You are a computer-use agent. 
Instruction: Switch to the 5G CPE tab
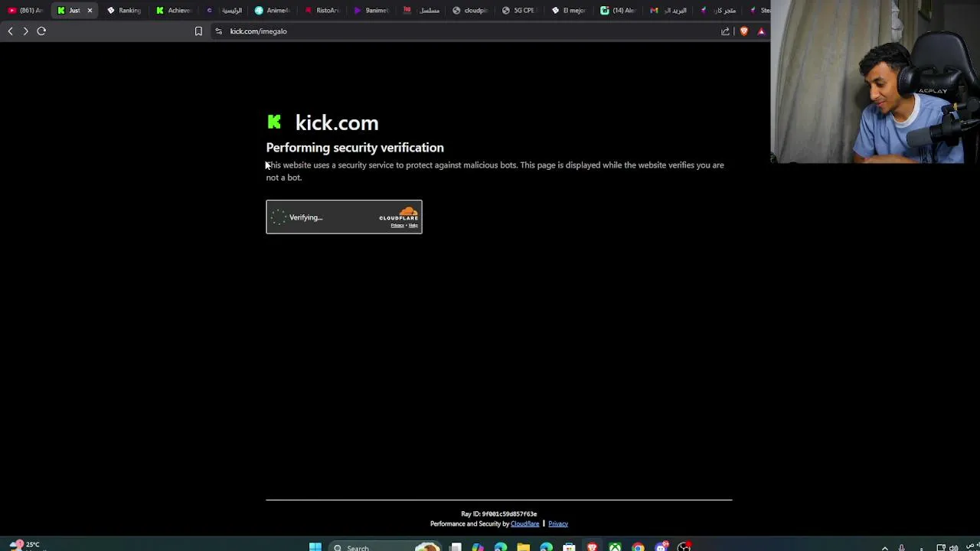[518, 11]
